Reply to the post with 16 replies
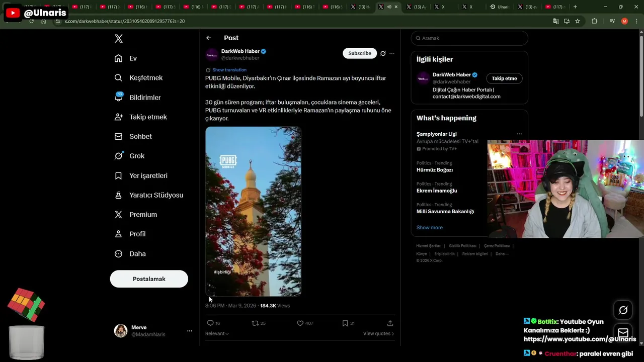This screenshot has height=362, width=644. pyautogui.click(x=213, y=323)
